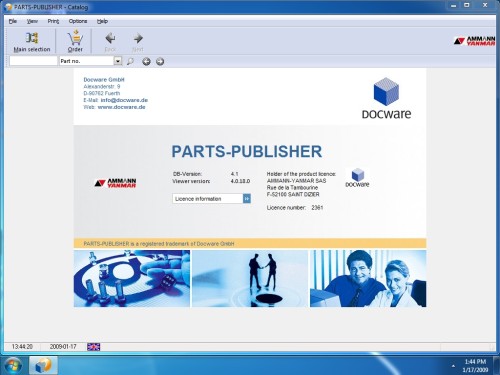Click the magnifier search icon
The image size is (500, 375).
pos(130,61)
